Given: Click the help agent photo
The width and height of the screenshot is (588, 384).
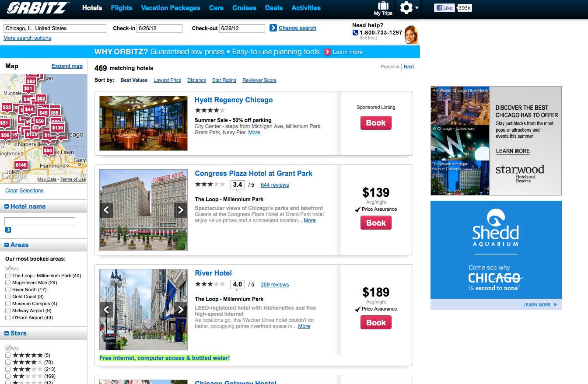Looking at the screenshot, I should (411, 35).
